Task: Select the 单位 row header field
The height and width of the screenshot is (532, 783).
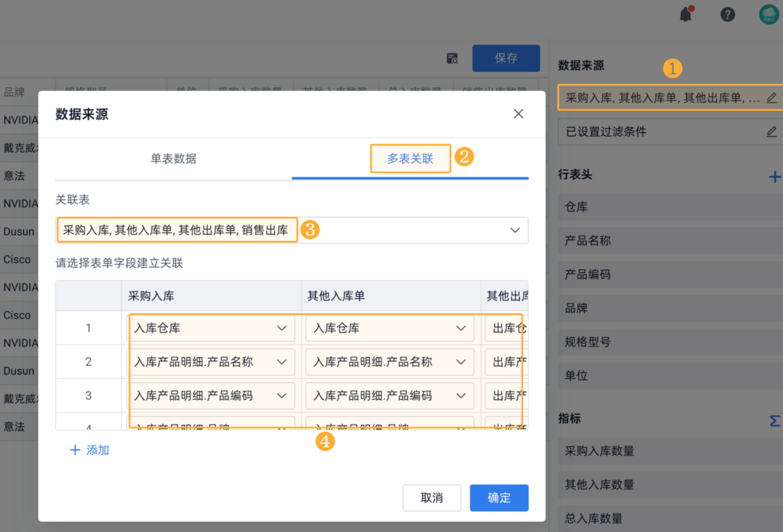Action: [670, 376]
